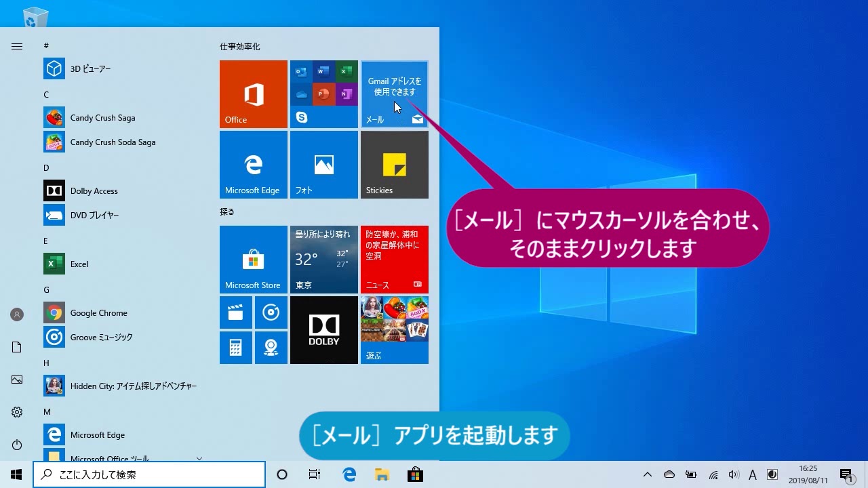Open Microsoft Store from the taskbar
This screenshot has width=868, height=488.
click(x=415, y=474)
